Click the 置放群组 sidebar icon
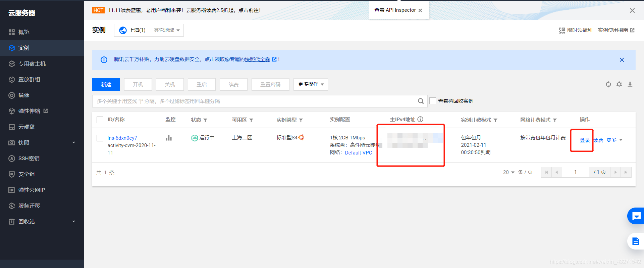Image resolution: width=644 pixels, height=268 pixels. tap(12, 80)
